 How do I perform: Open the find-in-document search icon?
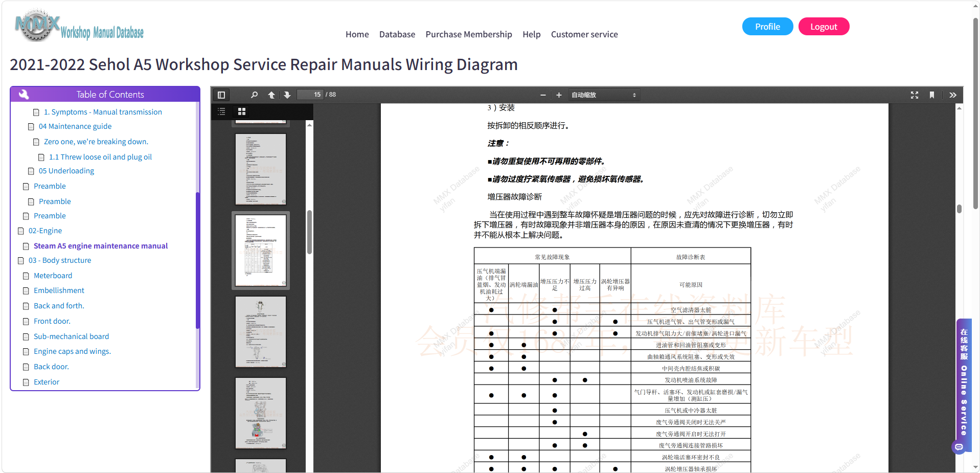254,95
